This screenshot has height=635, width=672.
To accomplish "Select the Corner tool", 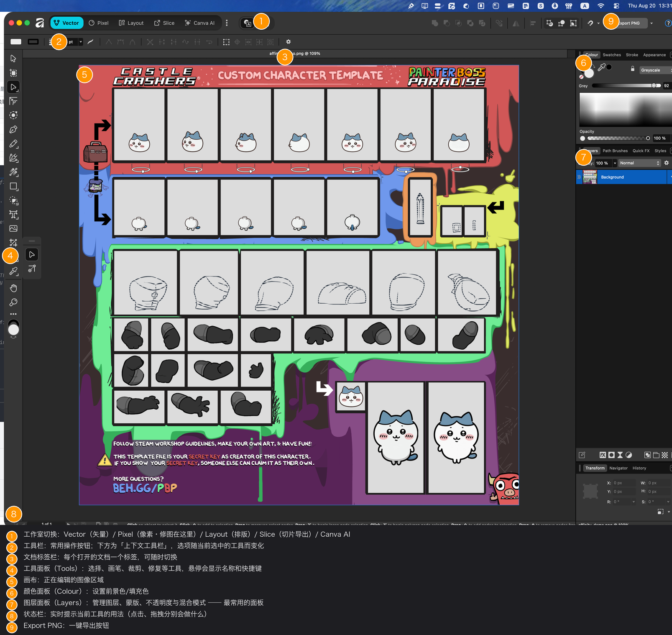I will click(13, 101).
